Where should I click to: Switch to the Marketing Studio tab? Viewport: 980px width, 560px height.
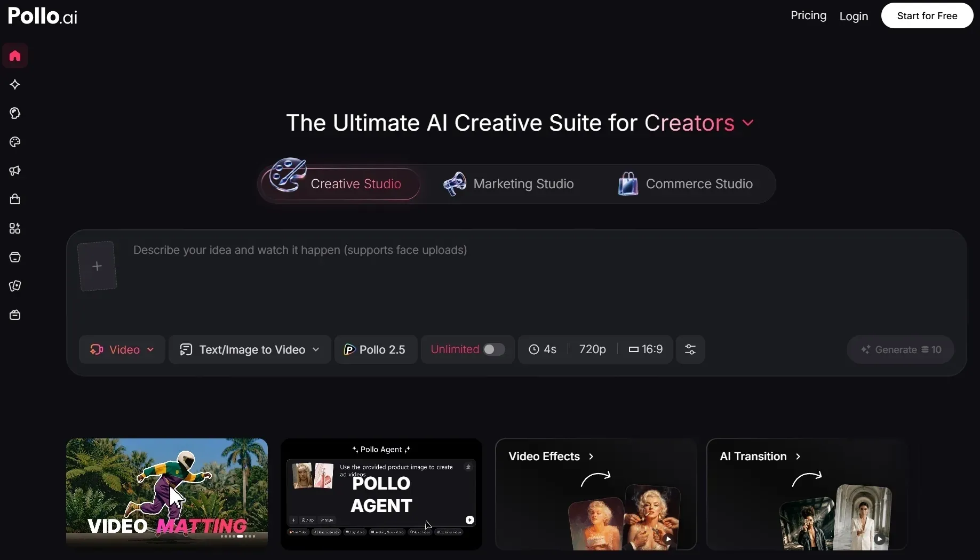point(509,184)
